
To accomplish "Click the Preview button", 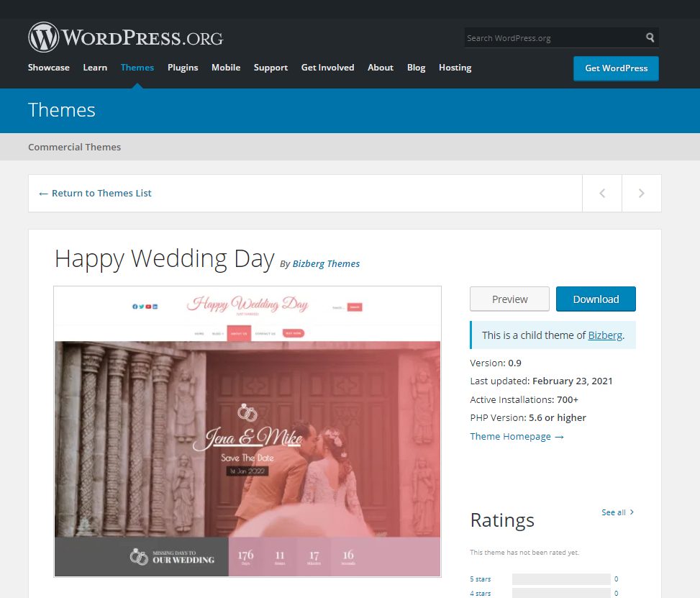I will click(509, 299).
